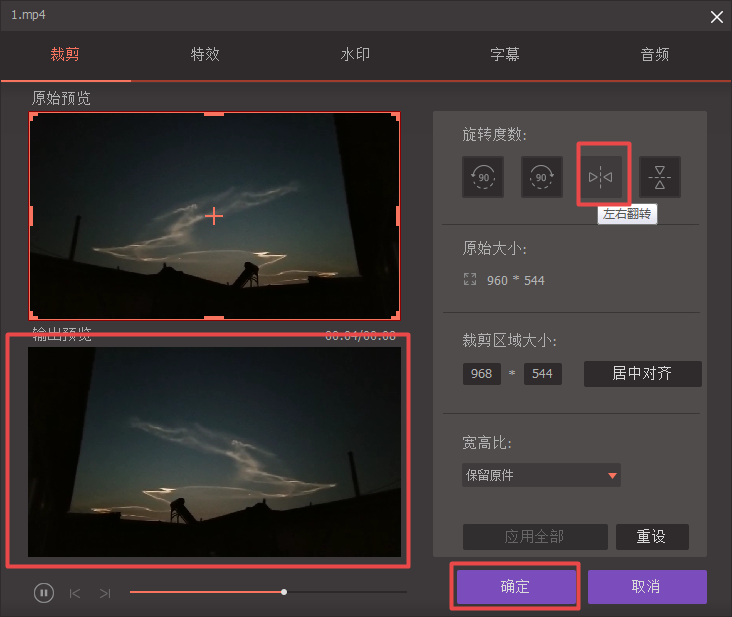Click the crop width field showing 968
Screen dimensions: 732x617
click(x=481, y=374)
